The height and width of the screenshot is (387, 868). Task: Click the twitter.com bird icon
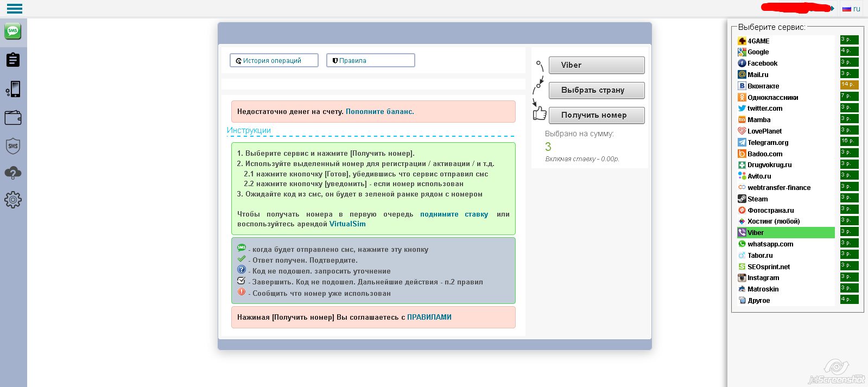click(x=742, y=109)
